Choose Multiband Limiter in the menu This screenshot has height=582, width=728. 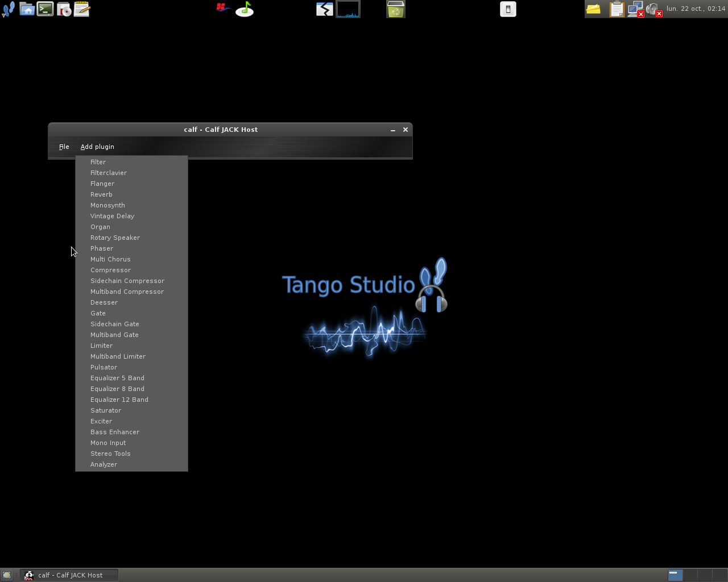click(x=131, y=356)
